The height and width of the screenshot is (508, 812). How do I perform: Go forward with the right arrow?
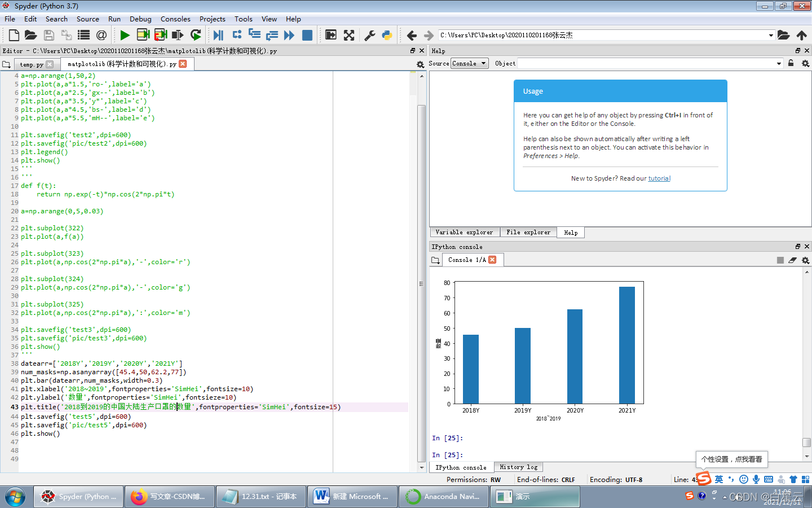pyautogui.click(x=429, y=35)
